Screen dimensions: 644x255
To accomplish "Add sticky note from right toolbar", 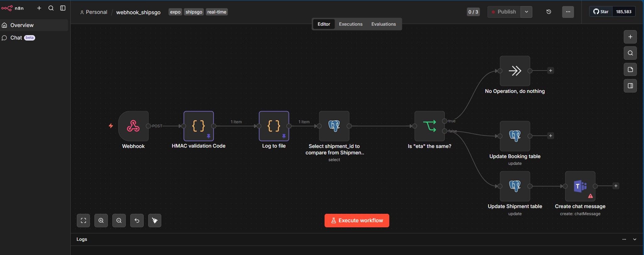I will click(630, 70).
